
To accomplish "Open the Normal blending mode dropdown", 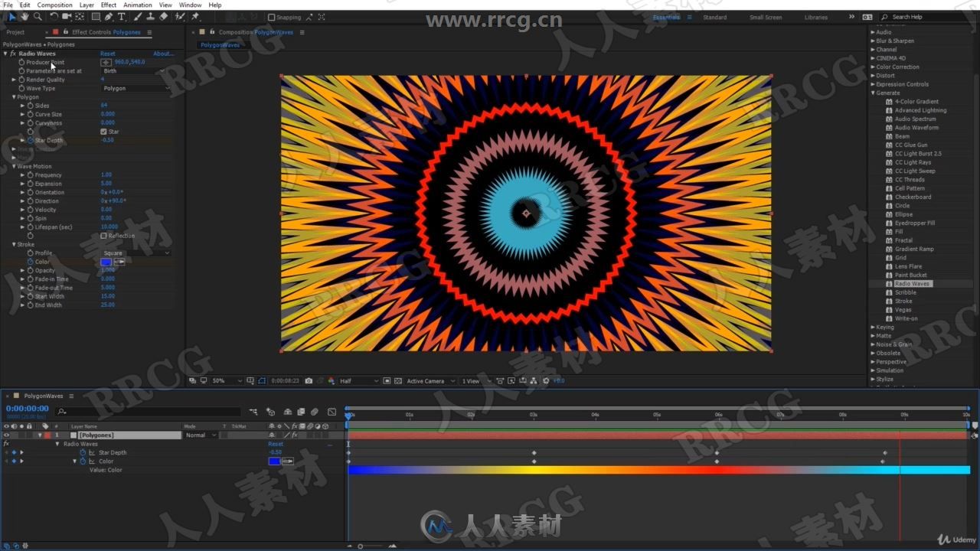I will pyautogui.click(x=201, y=435).
